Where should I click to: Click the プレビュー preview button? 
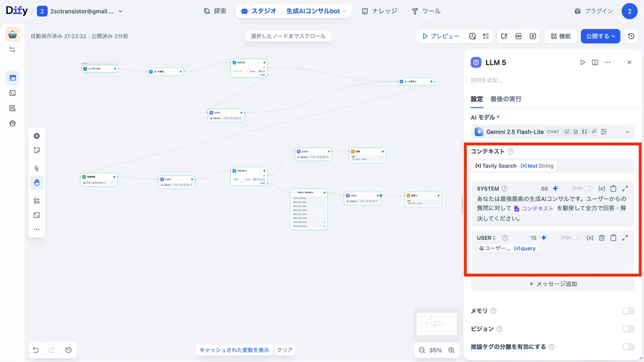[x=441, y=36]
